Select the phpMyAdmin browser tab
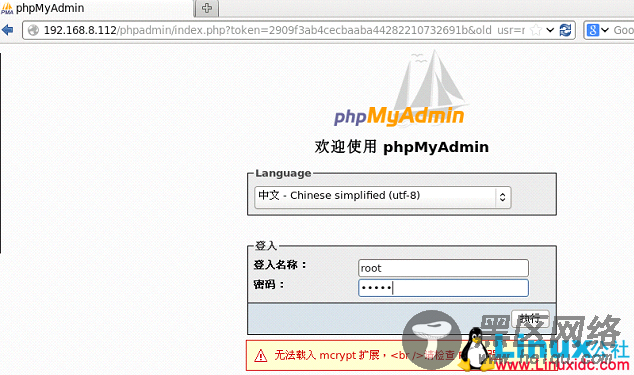 click(x=97, y=8)
